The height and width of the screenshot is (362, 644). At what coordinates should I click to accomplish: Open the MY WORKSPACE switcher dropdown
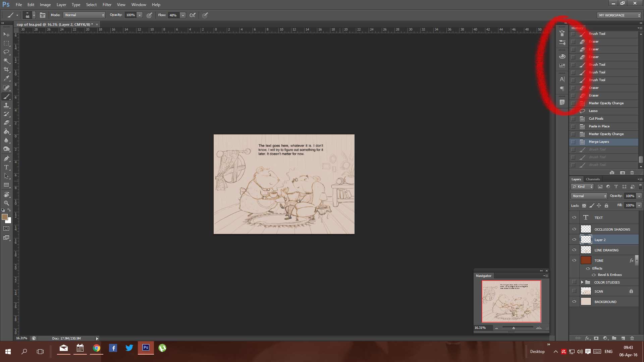point(619,15)
